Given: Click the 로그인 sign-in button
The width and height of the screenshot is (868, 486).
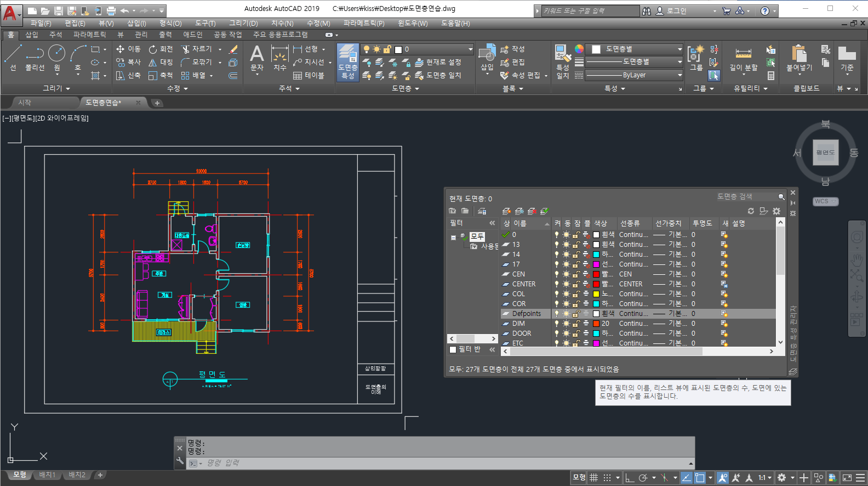Looking at the screenshot, I should (x=671, y=10).
